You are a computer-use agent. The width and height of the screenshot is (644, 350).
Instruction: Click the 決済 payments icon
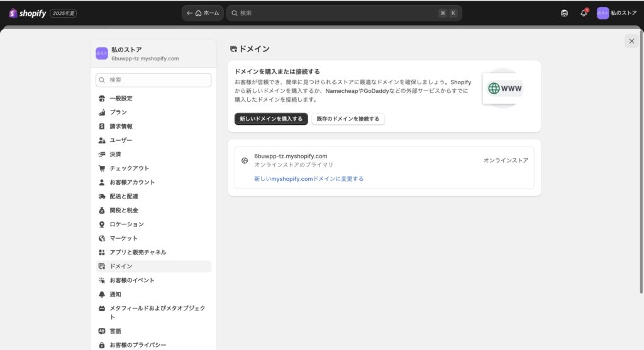(x=102, y=155)
